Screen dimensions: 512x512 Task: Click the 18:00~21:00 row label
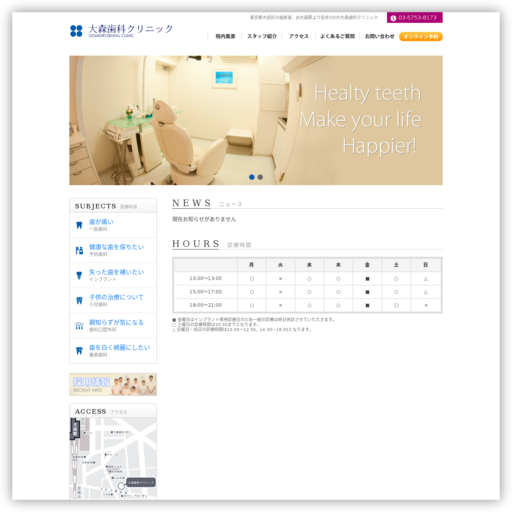click(x=206, y=305)
